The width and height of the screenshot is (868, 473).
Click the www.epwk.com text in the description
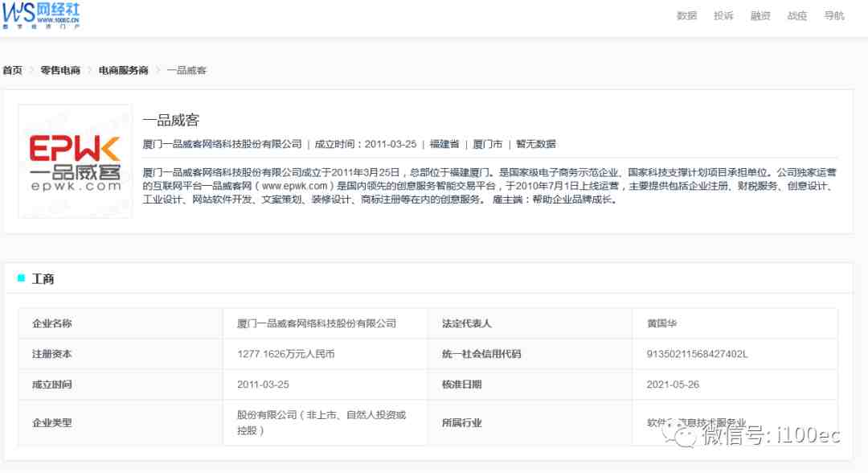(x=294, y=186)
